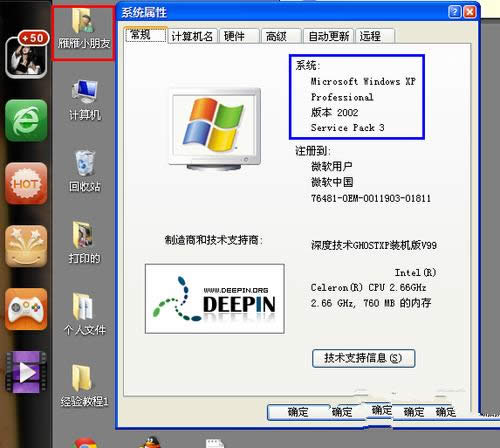Close the 系统属性 dialog
Viewport: 500px width, 448px height.
click(x=470, y=12)
